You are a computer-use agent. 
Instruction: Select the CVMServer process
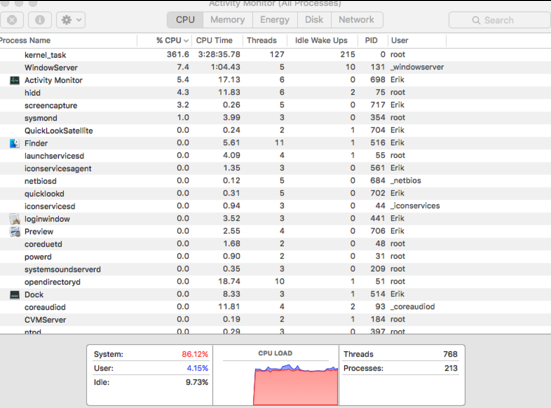click(x=45, y=320)
